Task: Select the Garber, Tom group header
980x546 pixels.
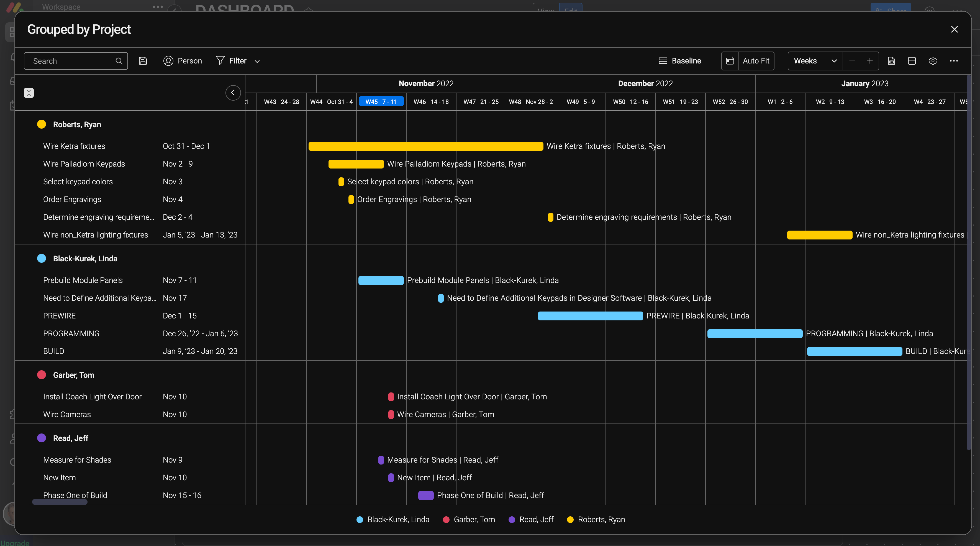Action: coord(73,375)
